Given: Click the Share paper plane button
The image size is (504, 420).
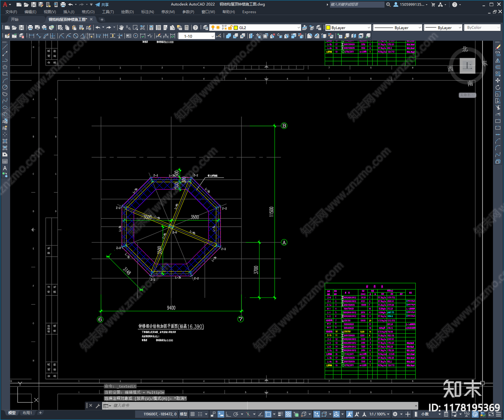Looking at the screenshot, I should click(x=102, y=4).
